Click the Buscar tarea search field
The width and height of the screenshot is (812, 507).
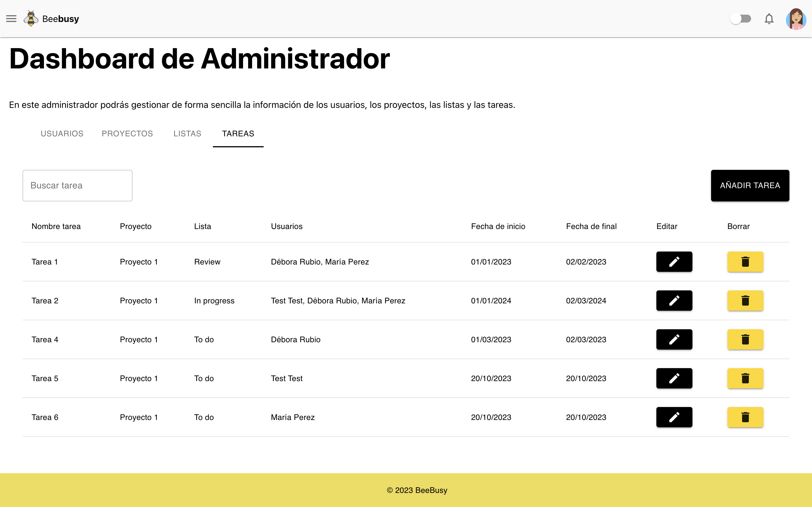point(77,185)
